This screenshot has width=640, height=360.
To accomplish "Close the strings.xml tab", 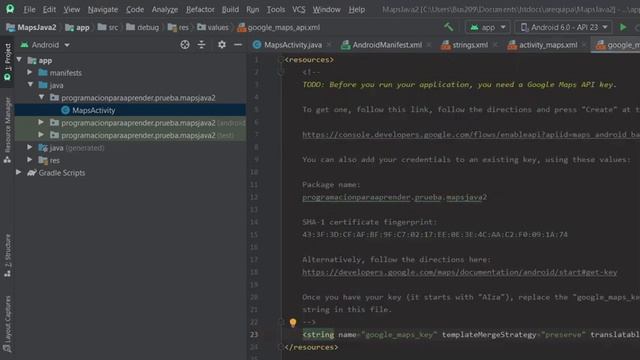I will (x=495, y=45).
